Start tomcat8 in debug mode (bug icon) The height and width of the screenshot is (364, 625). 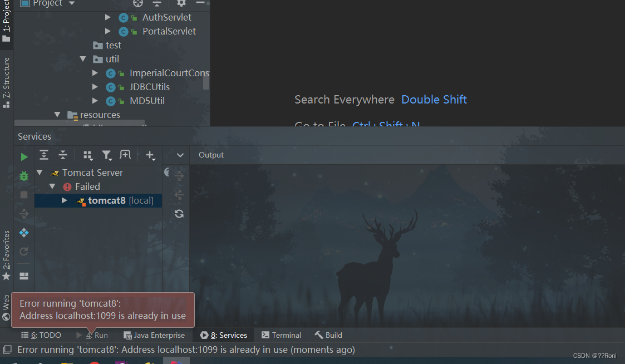tap(24, 175)
